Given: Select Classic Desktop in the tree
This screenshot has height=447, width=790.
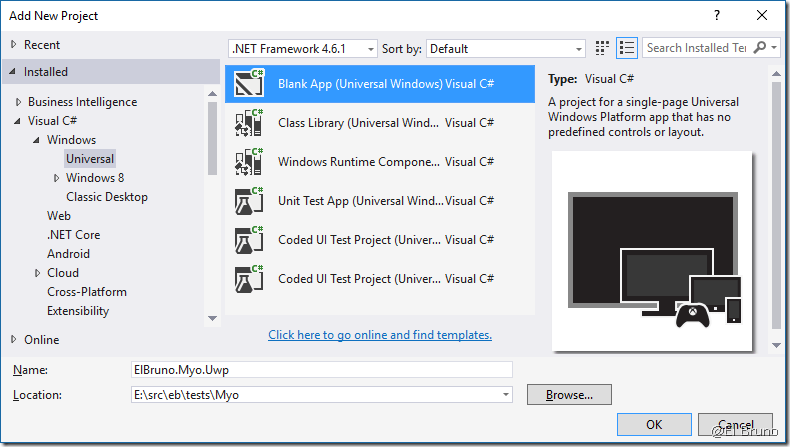Looking at the screenshot, I should (106, 197).
